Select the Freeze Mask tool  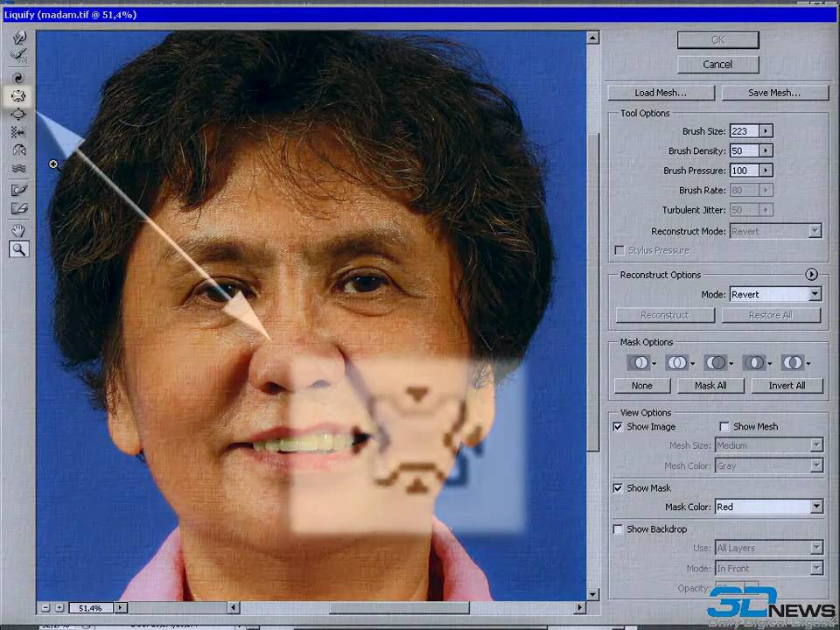[18, 190]
